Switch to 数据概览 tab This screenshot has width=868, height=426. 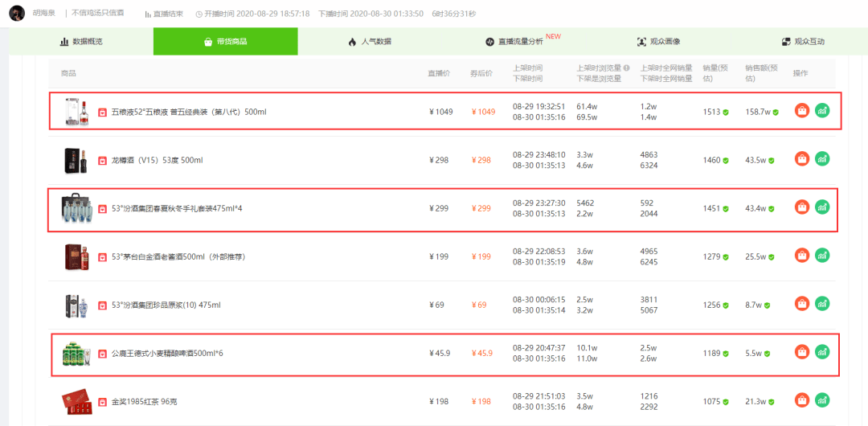pos(81,42)
